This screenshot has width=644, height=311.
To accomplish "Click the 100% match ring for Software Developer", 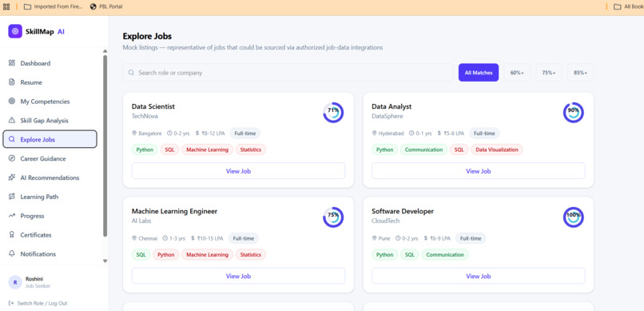I will (573, 217).
